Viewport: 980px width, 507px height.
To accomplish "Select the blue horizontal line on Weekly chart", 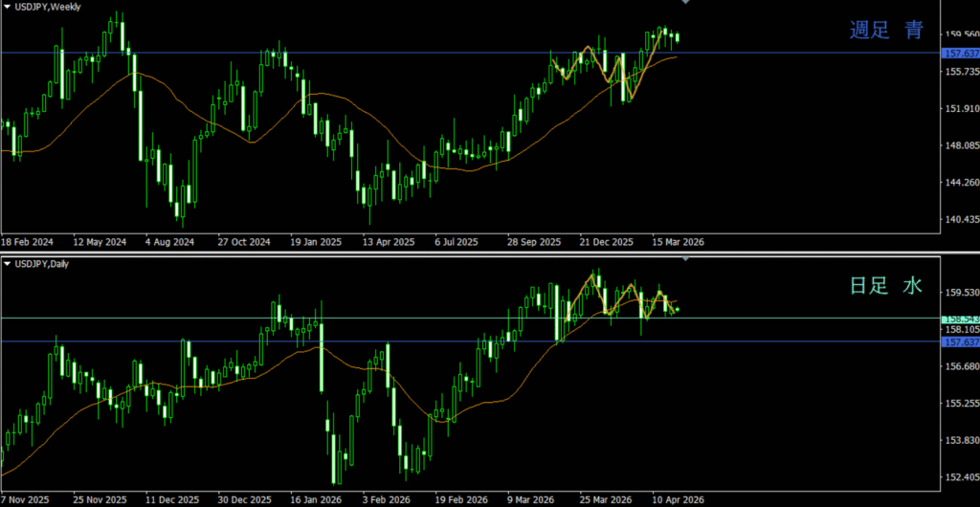I will click(383, 53).
